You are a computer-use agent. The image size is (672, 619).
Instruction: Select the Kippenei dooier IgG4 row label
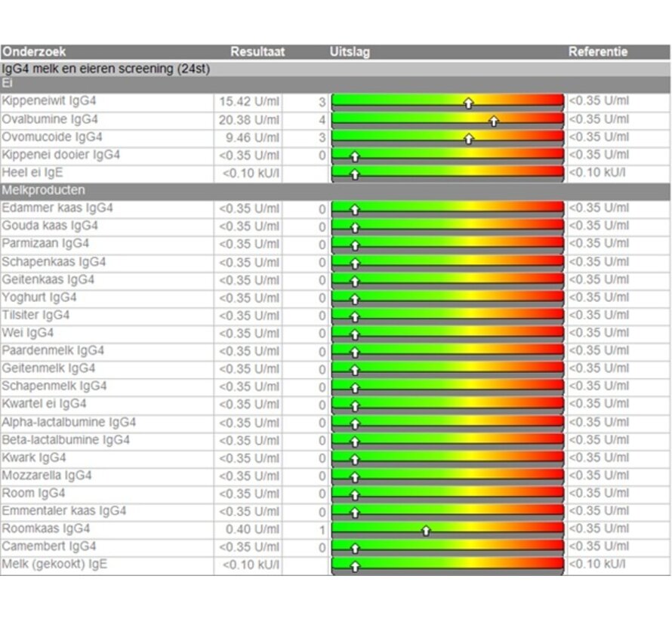coord(60,155)
